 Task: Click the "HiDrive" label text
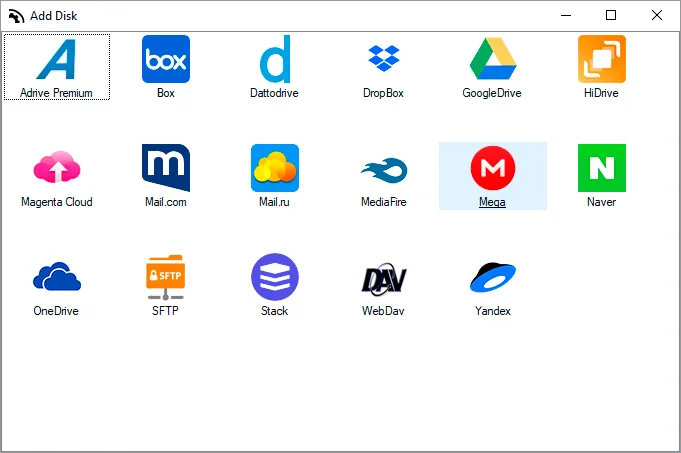click(601, 93)
